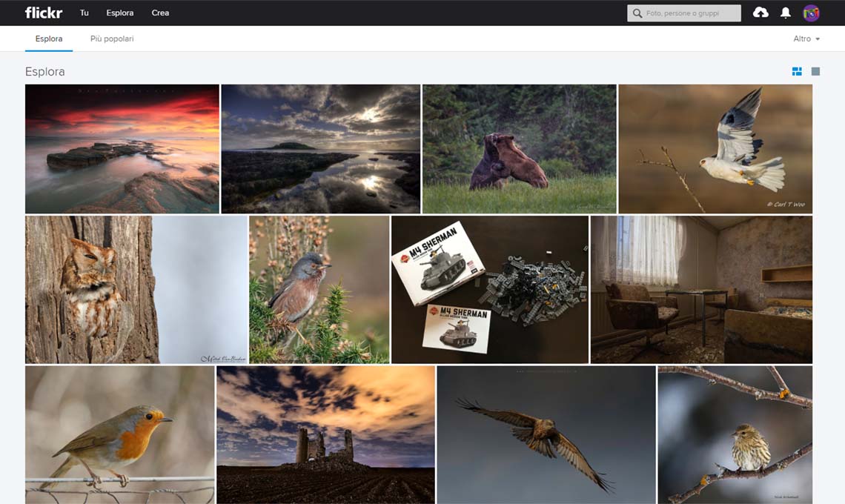Switch to justified grid view
Image resolution: width=845 pixels, height=504 pixels.
797,71
